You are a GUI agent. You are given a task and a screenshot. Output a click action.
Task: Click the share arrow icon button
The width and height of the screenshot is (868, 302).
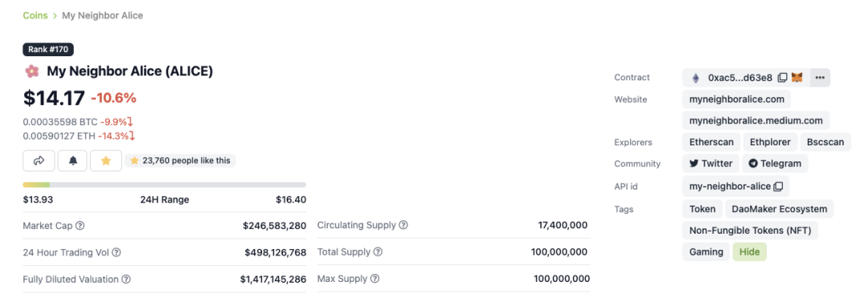click(39, 161)
